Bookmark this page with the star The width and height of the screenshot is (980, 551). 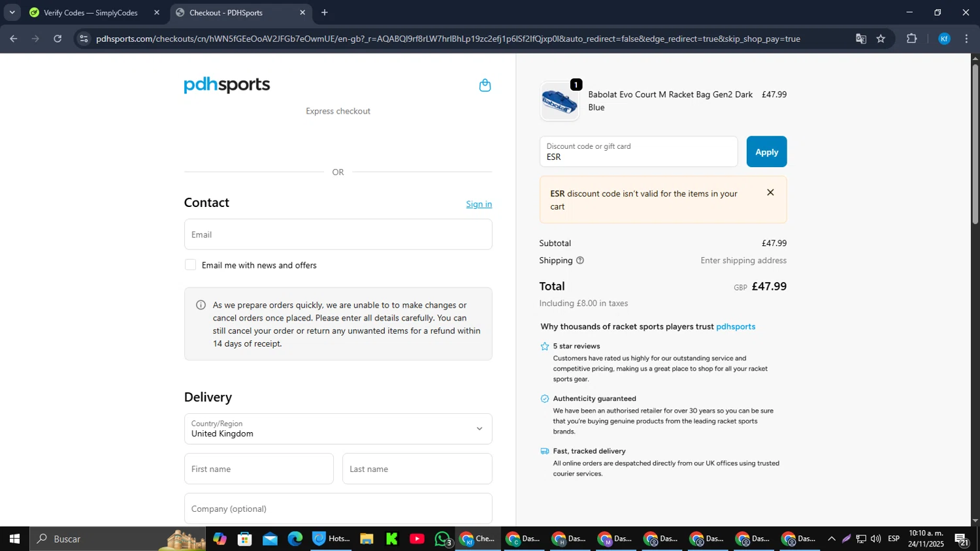881,39
